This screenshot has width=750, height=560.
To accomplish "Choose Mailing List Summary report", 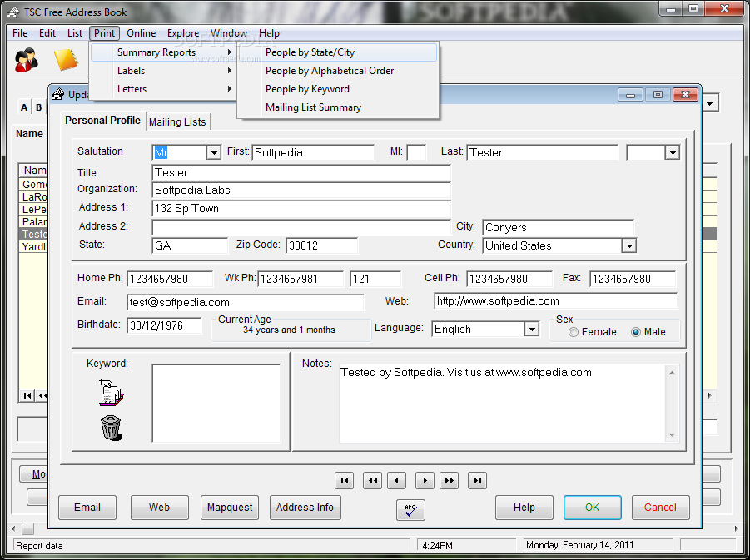I will pyautogui.click(x=338, y=107).
